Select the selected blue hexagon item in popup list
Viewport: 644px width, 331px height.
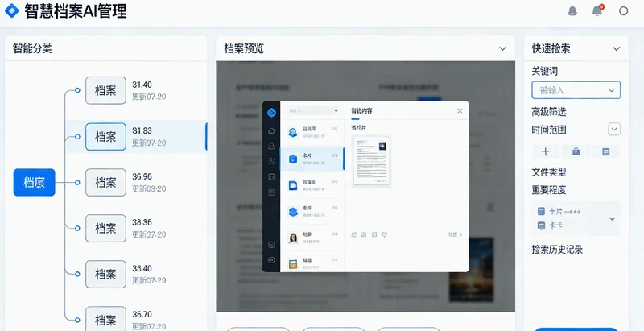312,159
